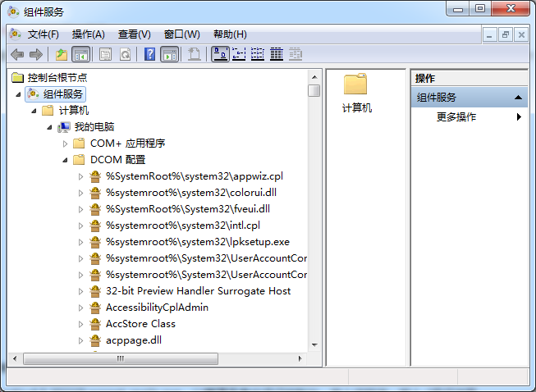Click the package icon beside intl.cpl
The width and height of the screenshot is (536, 392).
click(x=95, y=226)
